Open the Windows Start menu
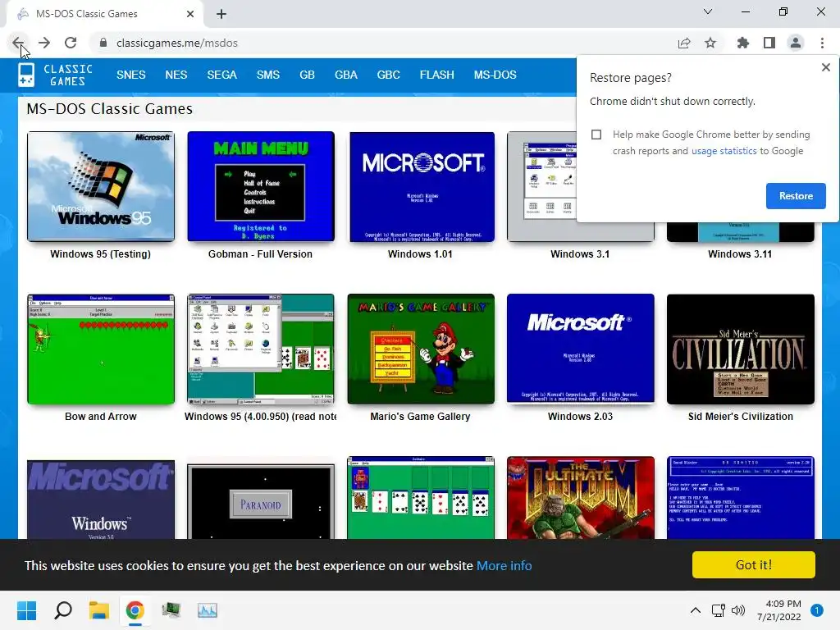840x630 pixels. tap(27, 610)
